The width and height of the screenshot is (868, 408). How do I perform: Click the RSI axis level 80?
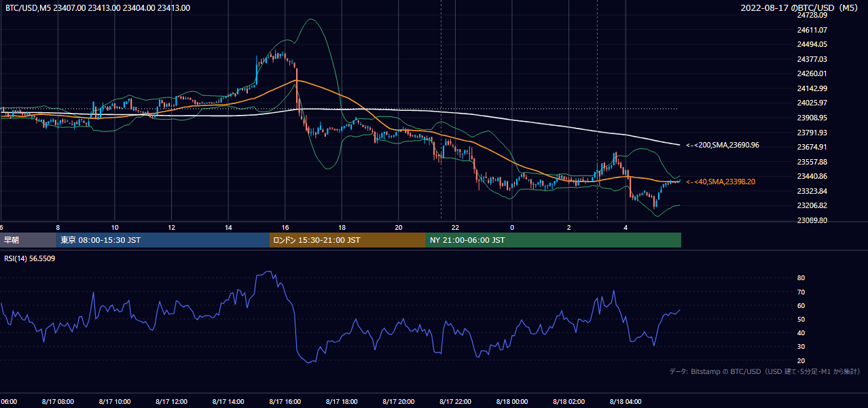pos(801,278)
